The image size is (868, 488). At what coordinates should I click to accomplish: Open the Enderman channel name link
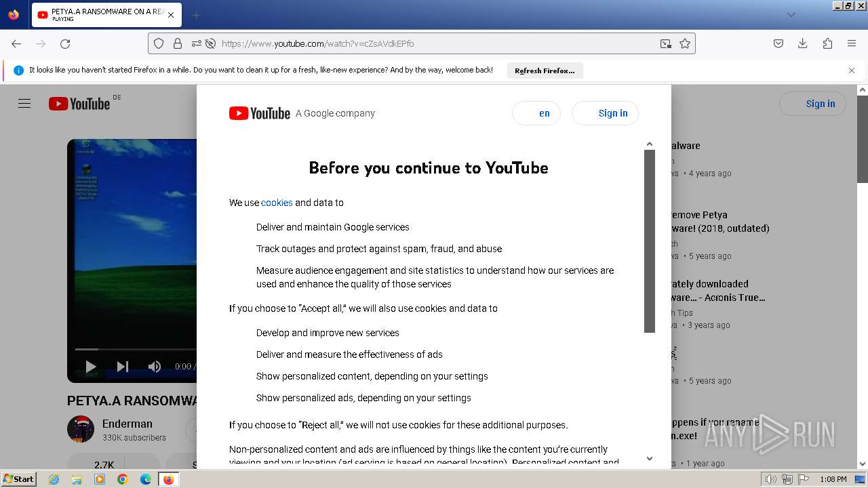(x=127, y=424)
